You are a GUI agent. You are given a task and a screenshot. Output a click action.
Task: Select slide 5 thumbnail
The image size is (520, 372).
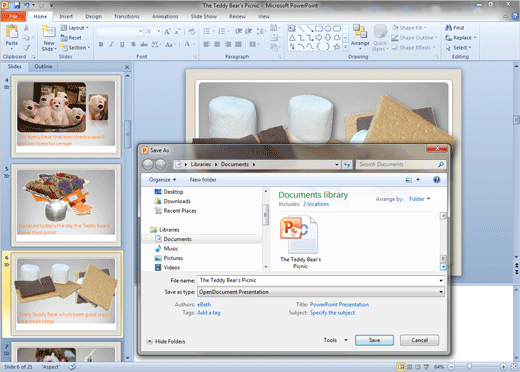(x=66, y=205)
